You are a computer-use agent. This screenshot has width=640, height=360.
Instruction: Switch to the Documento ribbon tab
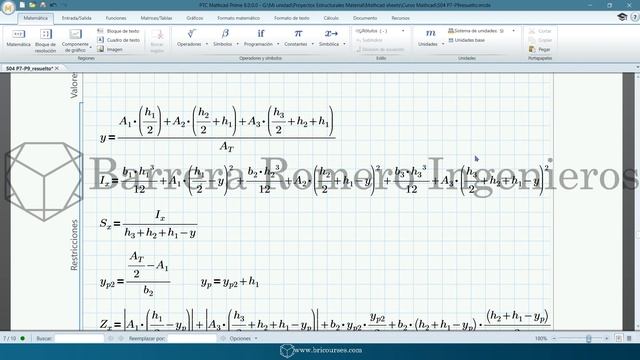(365, 18)
